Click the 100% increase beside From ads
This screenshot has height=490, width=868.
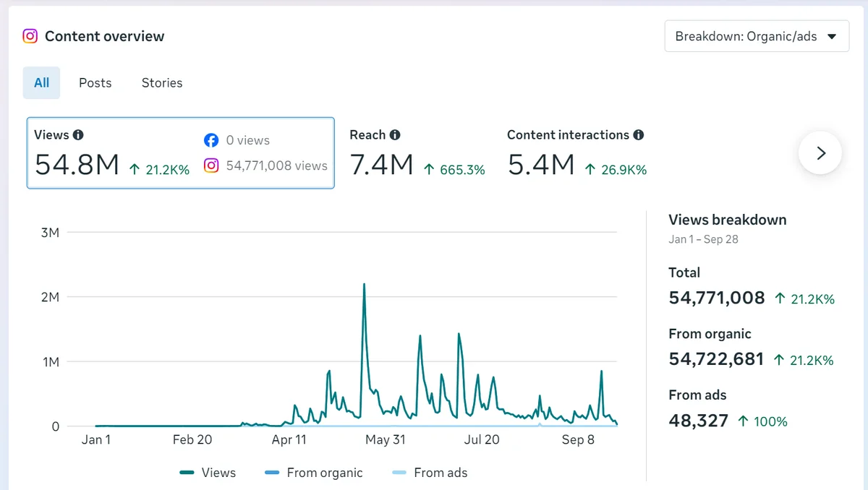pyautogui.click(x=762, y=421)
